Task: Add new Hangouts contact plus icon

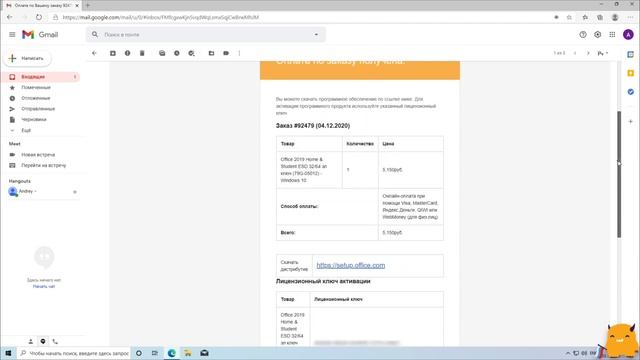Action: [75, 191]
